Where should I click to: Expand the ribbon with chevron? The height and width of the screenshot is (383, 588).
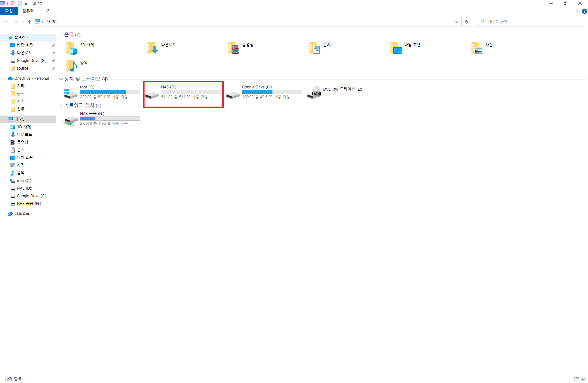coord(577,11)
